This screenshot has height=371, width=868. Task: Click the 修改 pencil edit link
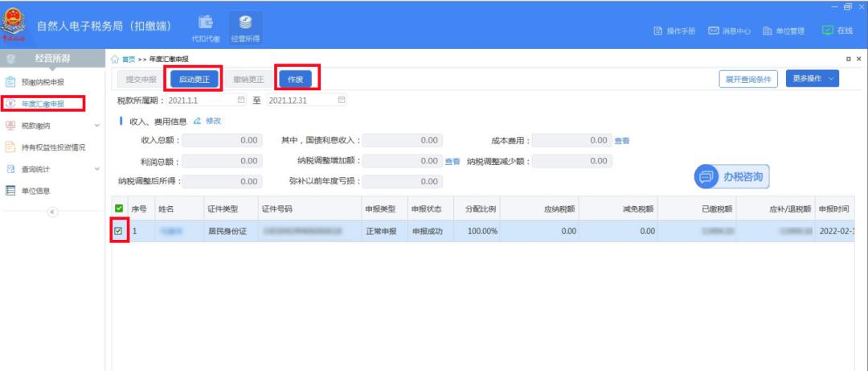click(207, 121)
